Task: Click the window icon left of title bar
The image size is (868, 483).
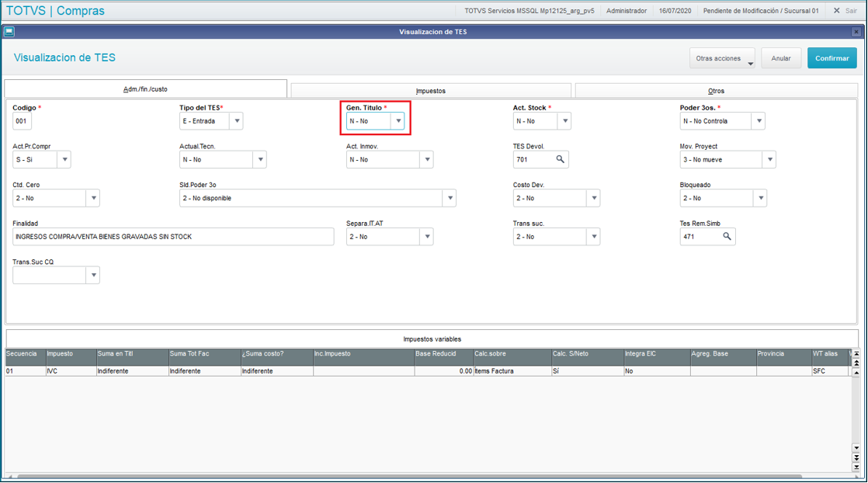Action: point(9,32)
